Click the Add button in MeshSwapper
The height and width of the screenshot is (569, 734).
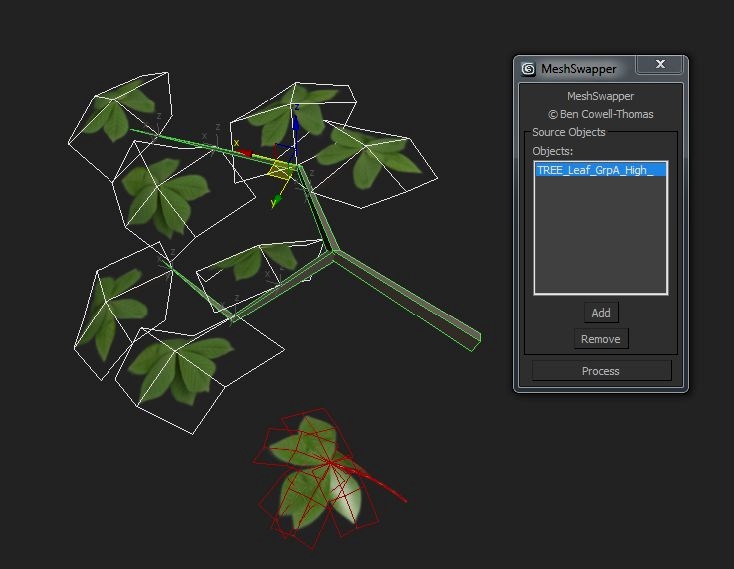(x=601, y=313)
